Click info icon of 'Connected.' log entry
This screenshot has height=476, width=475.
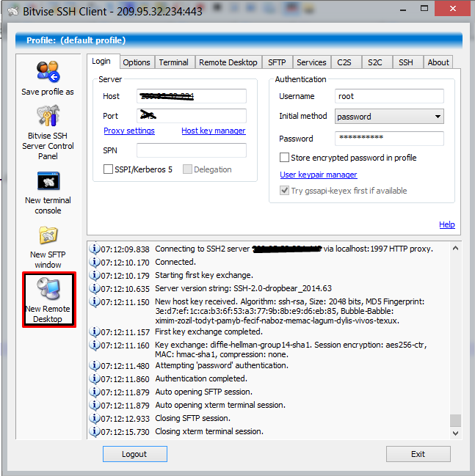coord(95,262)
